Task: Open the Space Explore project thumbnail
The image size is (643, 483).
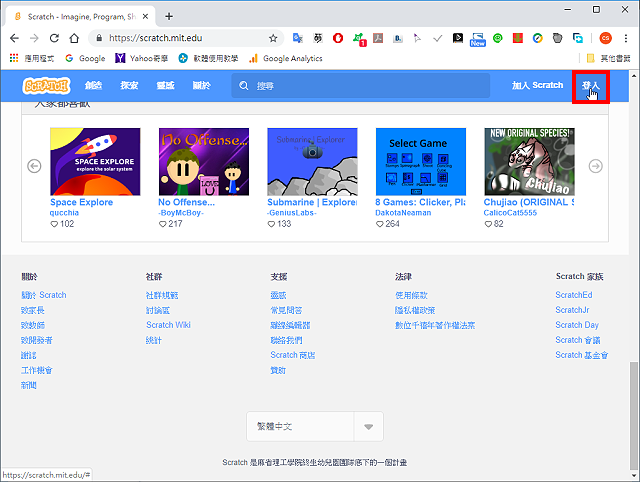Action: pos(95,162)
